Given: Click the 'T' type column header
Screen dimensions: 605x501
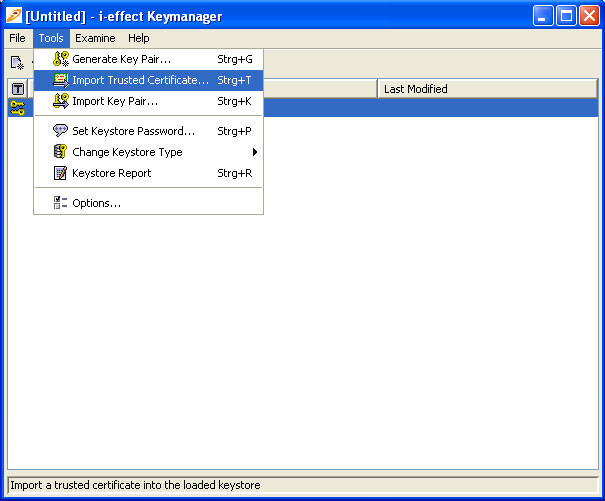Looking at the screenshot, I should 17,89.
